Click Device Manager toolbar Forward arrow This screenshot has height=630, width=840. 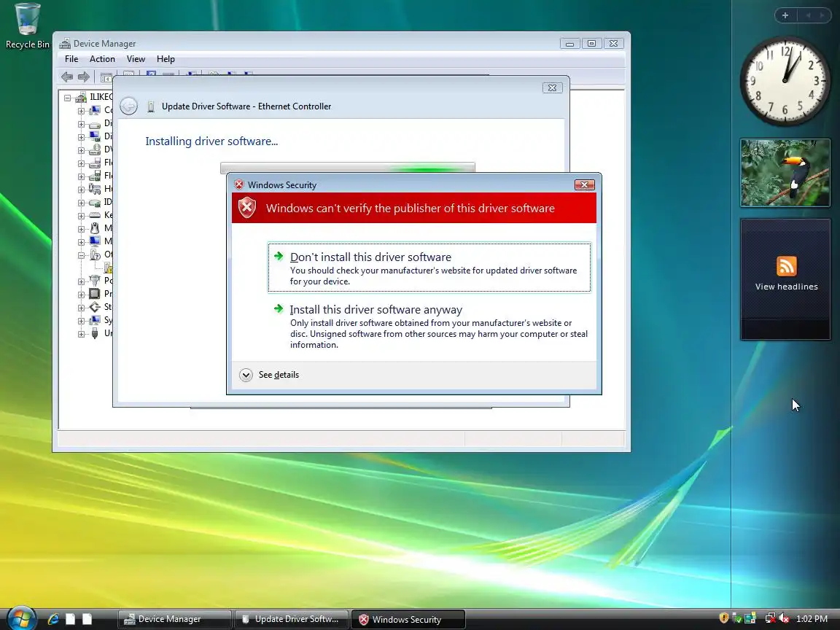(84, 77)
